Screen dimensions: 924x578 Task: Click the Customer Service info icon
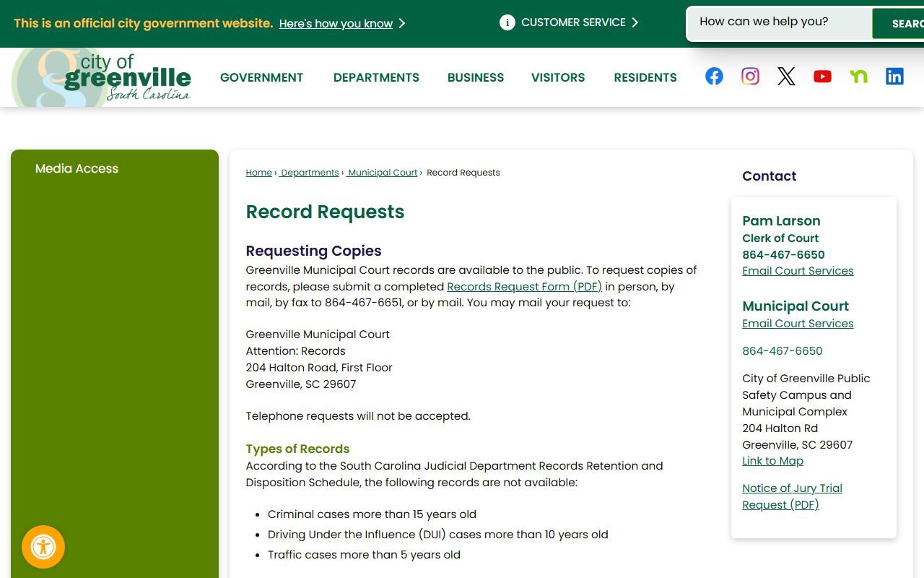click(507, 22)
